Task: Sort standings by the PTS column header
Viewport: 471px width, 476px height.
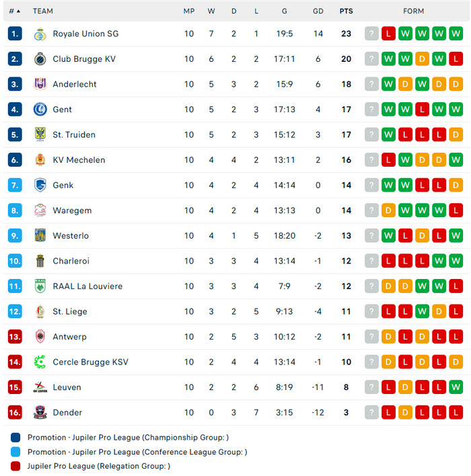Action: coord(346,11)
